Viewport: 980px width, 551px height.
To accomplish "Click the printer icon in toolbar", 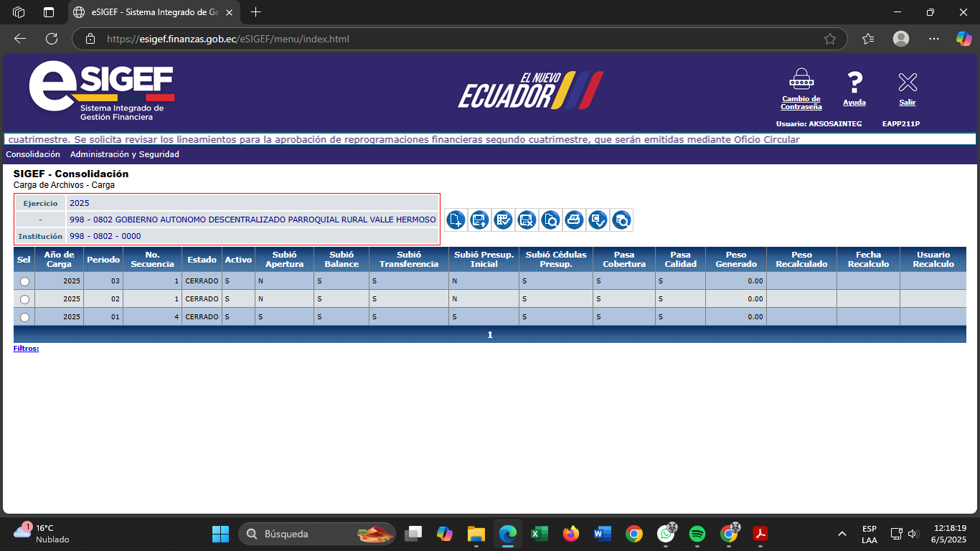I will tap(574, 220).
